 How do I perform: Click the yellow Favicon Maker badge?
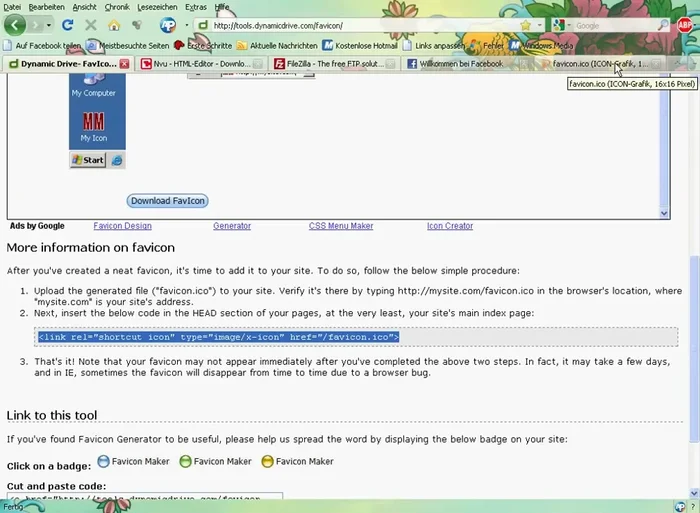pos(267,461)
